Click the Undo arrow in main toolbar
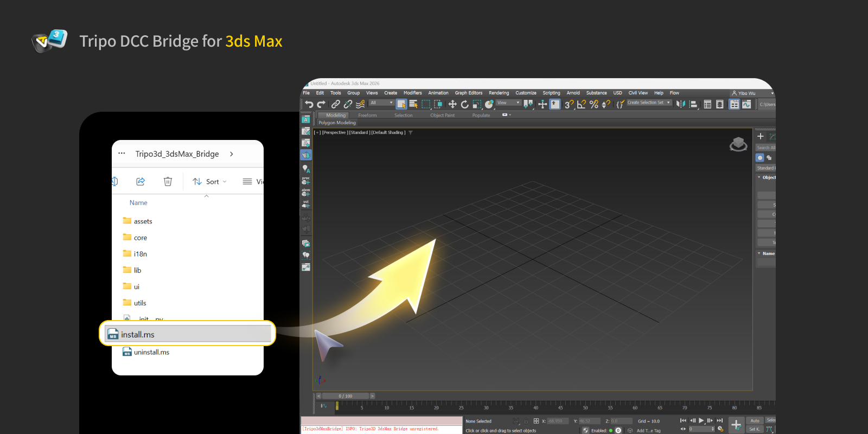Viewport: 868px width, 434px height. pos(309,104)
